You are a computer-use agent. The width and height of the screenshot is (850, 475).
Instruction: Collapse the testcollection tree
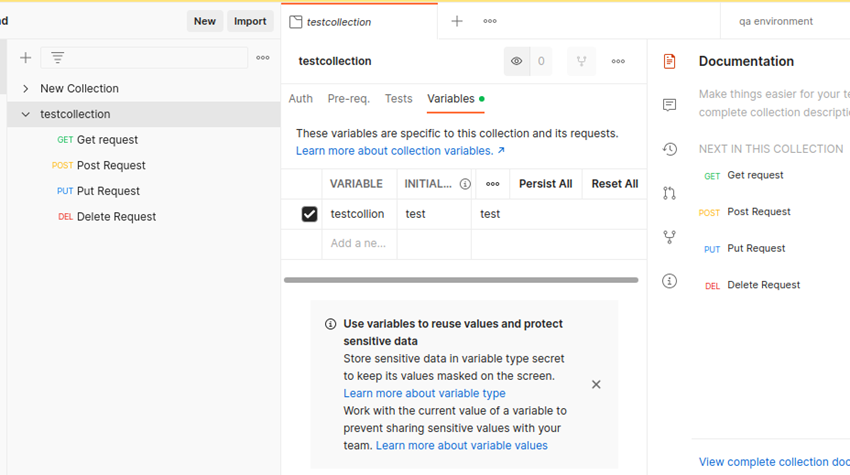(26, 114)
